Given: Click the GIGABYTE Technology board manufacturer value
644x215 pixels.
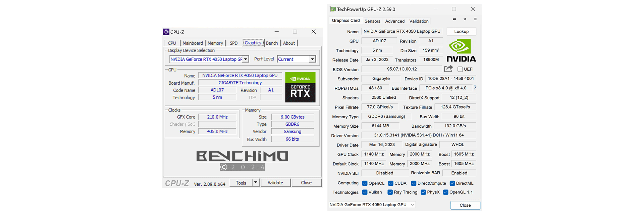Looking at the screenshot, I should [240, 83].
